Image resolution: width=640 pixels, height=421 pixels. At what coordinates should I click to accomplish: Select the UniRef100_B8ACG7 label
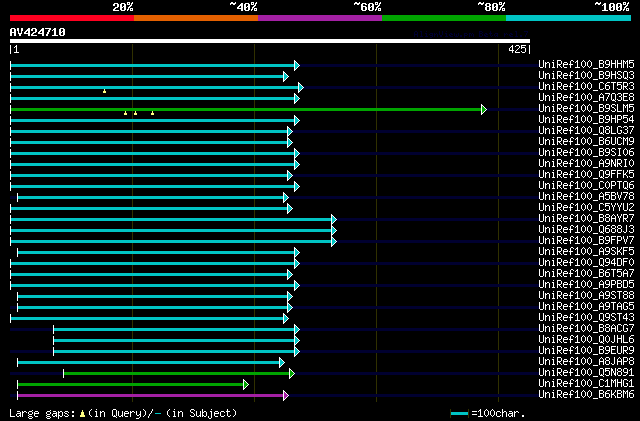tap(586, 329)
